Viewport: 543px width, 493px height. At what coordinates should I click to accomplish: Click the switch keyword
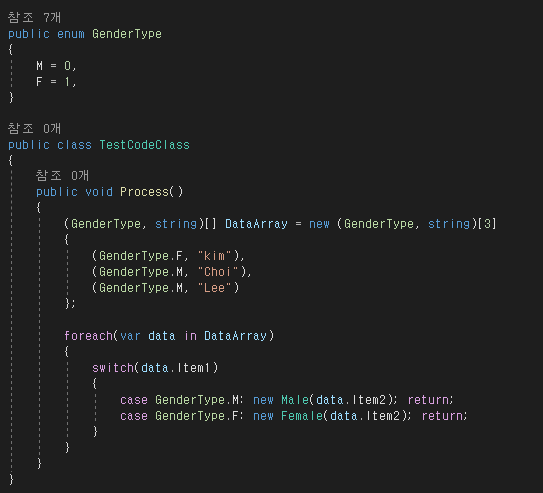coord(113,368)
